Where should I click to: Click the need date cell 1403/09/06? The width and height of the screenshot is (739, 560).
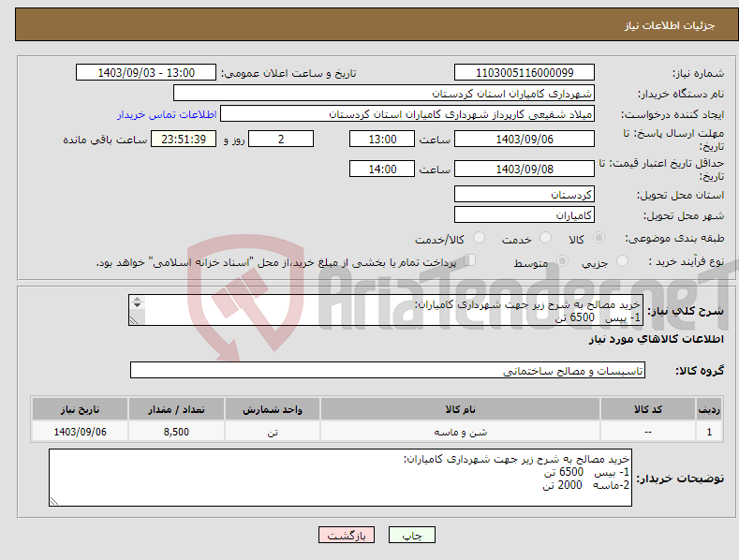[81, 432]
